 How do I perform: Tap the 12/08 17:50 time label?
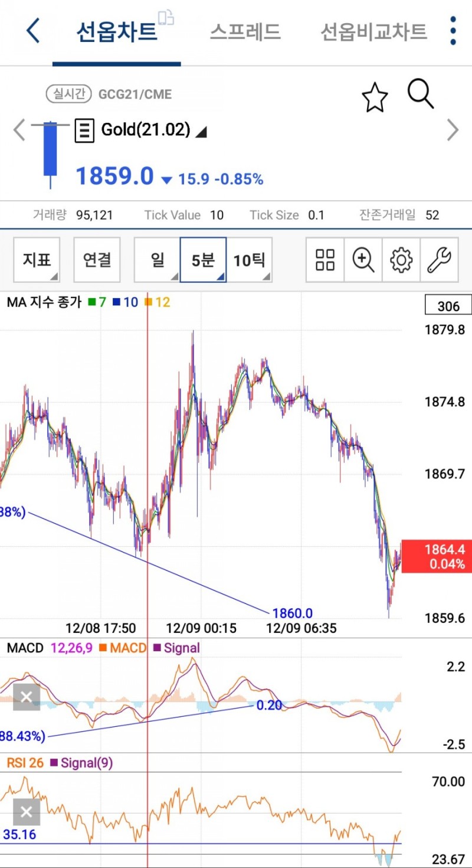(x=100, y=628)
